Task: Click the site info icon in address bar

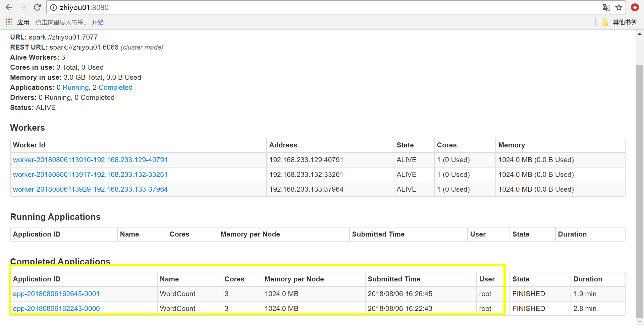Action: pyautogui.click(x=53, y=7)
